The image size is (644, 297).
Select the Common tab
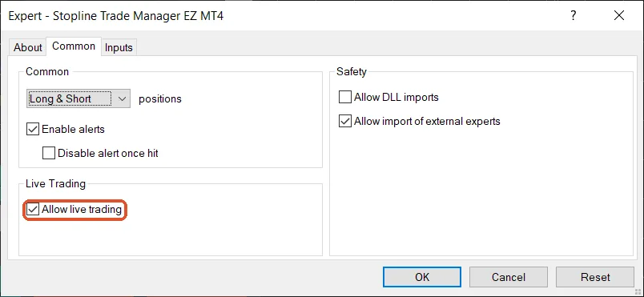coord(74,46)
